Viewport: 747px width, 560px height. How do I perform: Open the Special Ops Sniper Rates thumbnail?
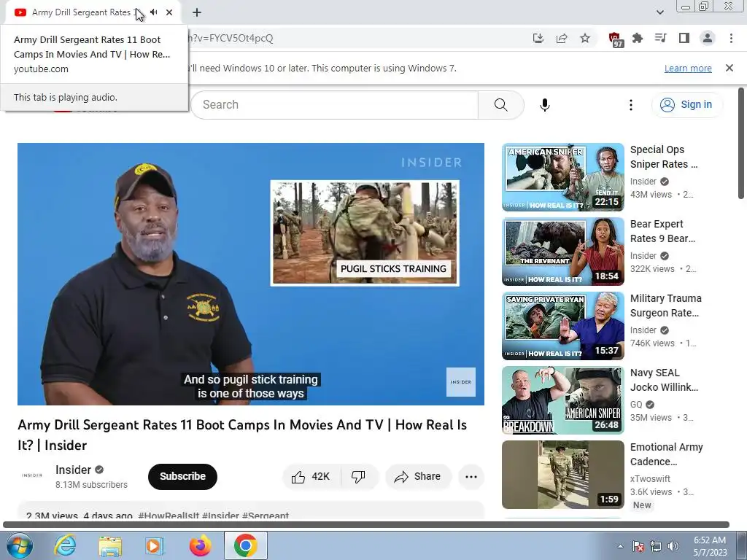click(563, 177)
